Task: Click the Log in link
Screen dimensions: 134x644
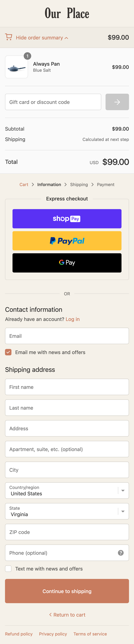Action: (73, 319)
